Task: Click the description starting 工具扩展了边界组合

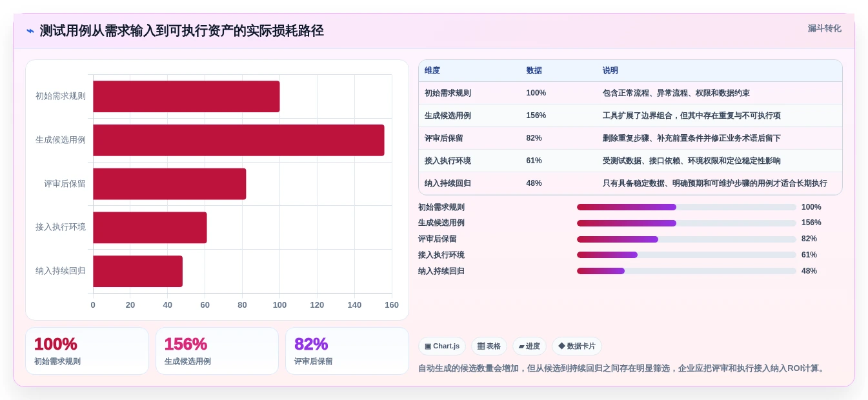Action: click(x=692, y=115)
